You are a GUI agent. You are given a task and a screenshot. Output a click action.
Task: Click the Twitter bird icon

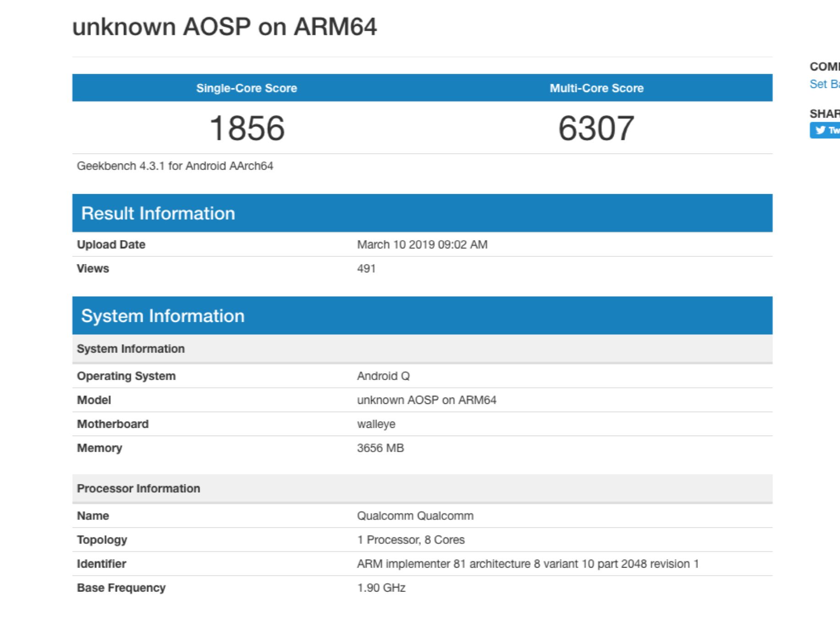point(820,130)
